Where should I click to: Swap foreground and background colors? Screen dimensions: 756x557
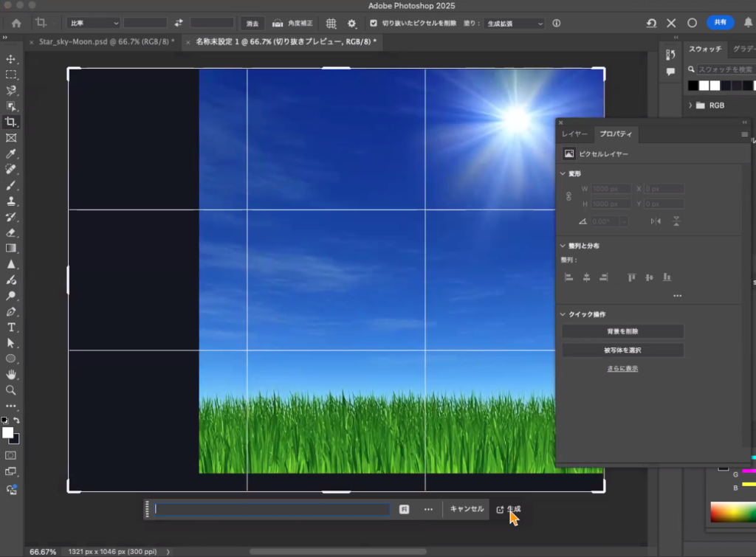[17, 421]
